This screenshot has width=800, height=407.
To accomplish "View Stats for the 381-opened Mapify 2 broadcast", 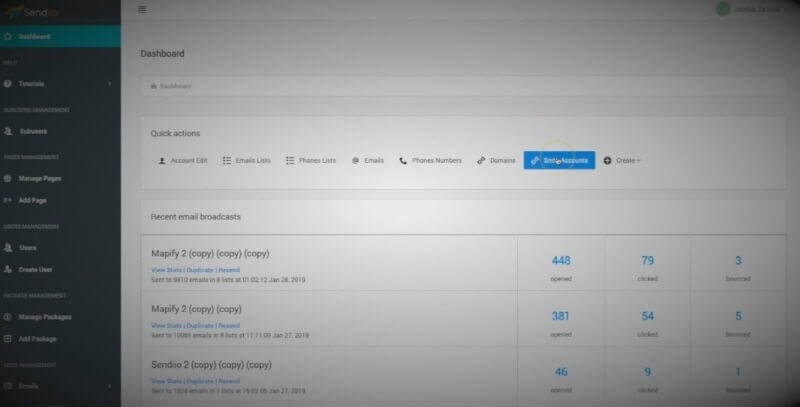I will (x=166, y=326).
